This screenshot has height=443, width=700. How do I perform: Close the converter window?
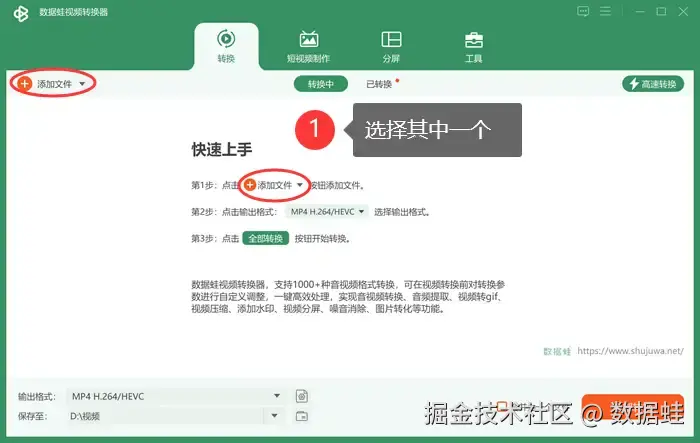(683, 12)
